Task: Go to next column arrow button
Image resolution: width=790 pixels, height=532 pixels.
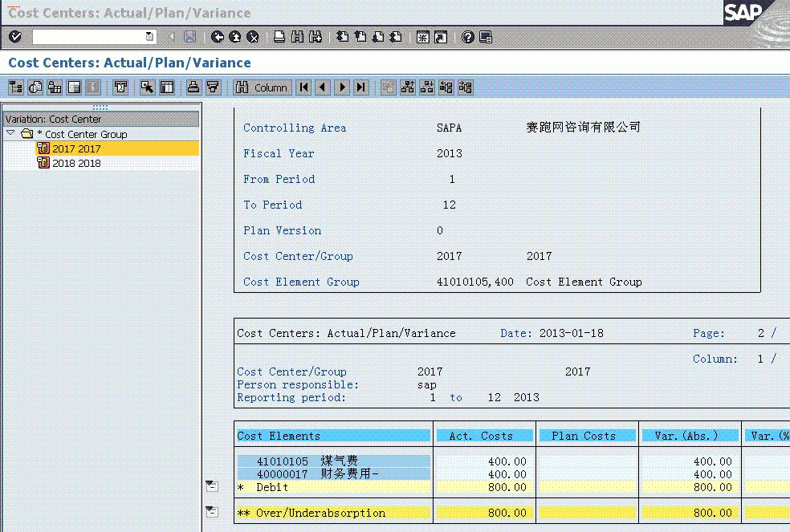Action: (x=342, y=87)
